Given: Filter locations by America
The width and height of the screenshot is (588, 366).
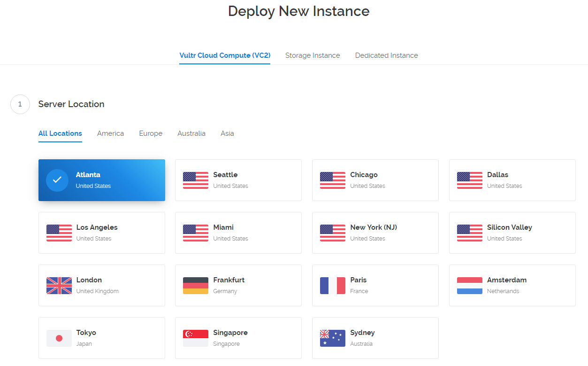Looking at the screenshot, I should pos(110,133).
